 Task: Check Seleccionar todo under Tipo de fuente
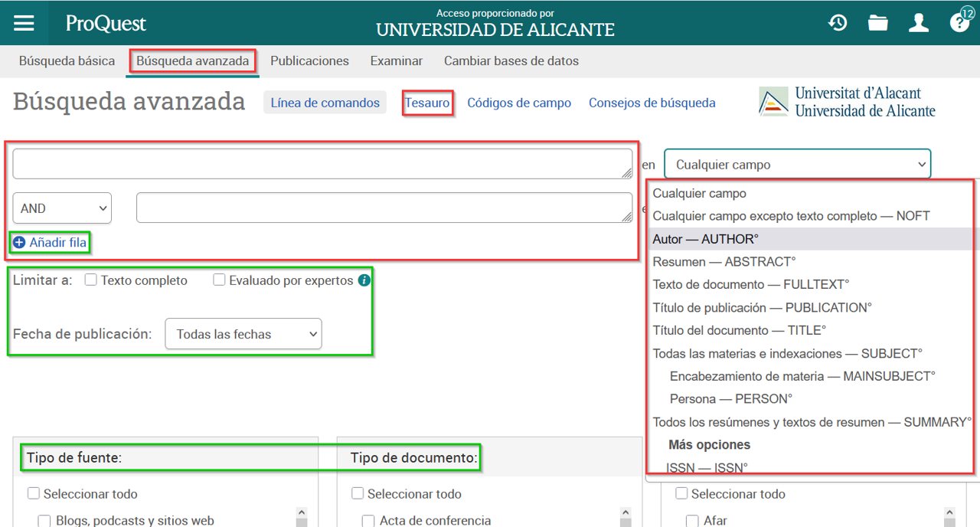pyautogui.click(x=34, y=493)
